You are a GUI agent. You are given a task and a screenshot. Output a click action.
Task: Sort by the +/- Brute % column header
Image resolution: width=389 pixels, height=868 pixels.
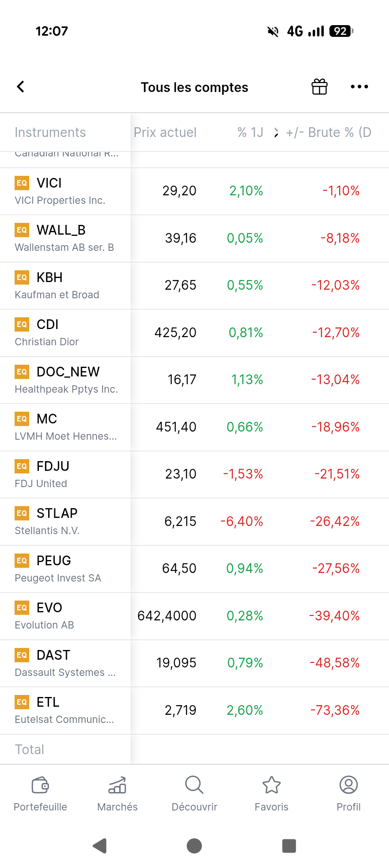point(329,133)
